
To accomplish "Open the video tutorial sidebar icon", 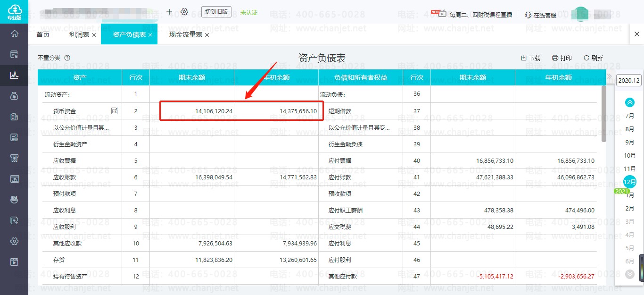I will click(14, 262).
